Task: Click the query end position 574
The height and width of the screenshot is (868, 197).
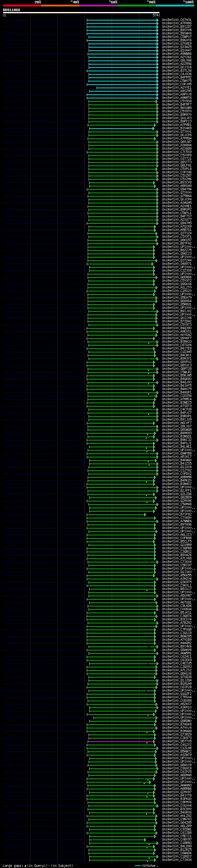Action: [x=155, y=15]
